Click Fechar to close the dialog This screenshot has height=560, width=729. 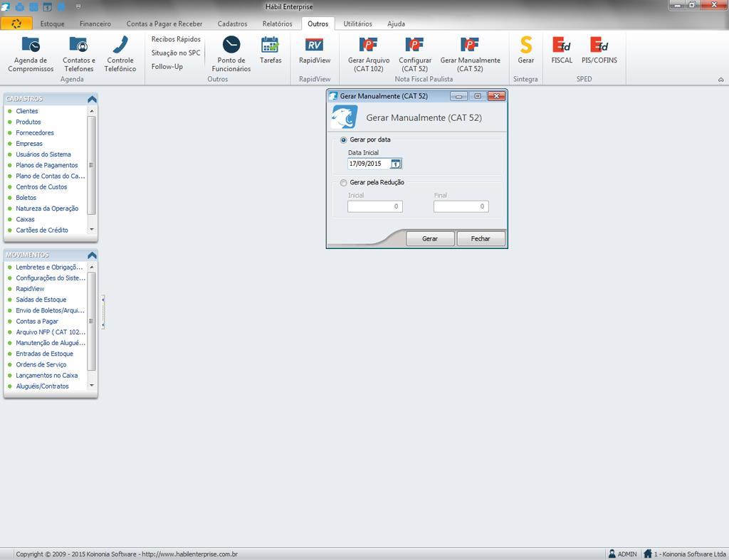coord(481,238)
